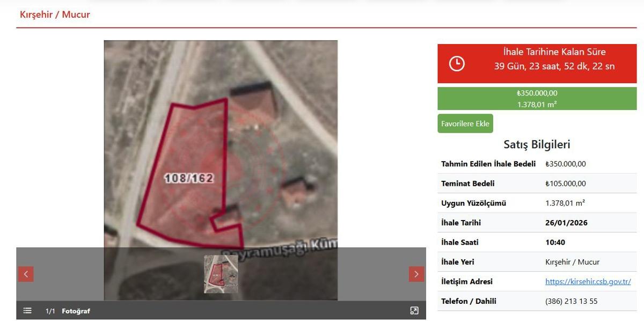Select the Teminat Bedeli value ₺105.000,00
Screen dimensions: 644x321
click(x=566, y=184)
